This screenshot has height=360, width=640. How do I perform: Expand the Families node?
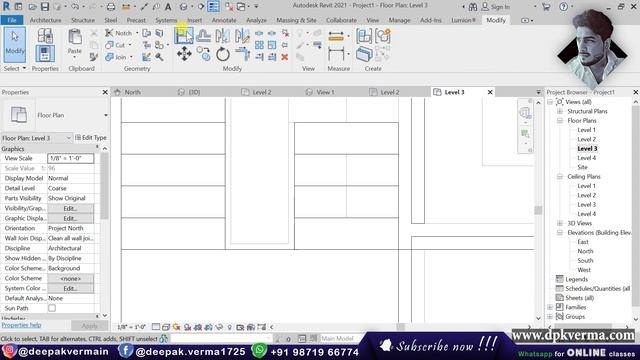[x=550, y=307]
